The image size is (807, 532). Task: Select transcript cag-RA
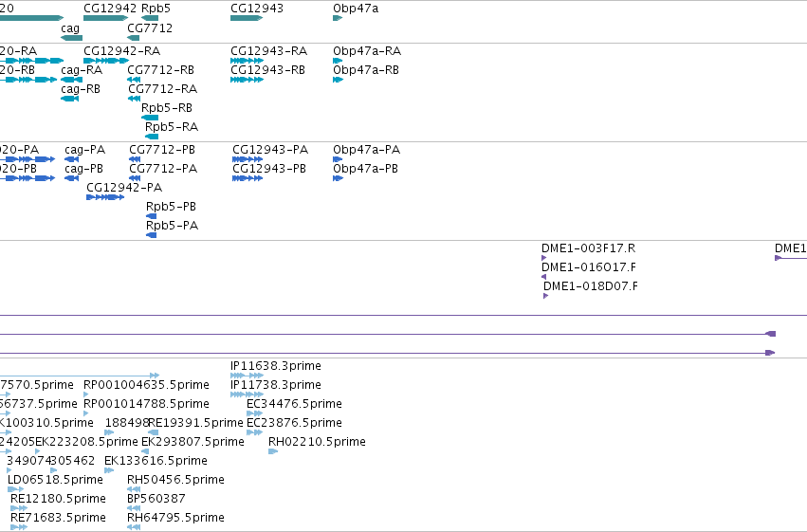coord(82,70)
